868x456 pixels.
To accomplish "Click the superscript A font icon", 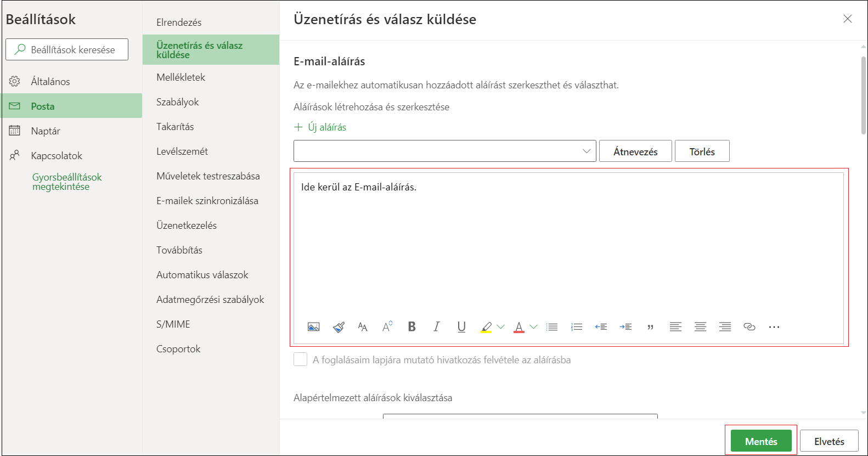I will (x=387, y=327).
